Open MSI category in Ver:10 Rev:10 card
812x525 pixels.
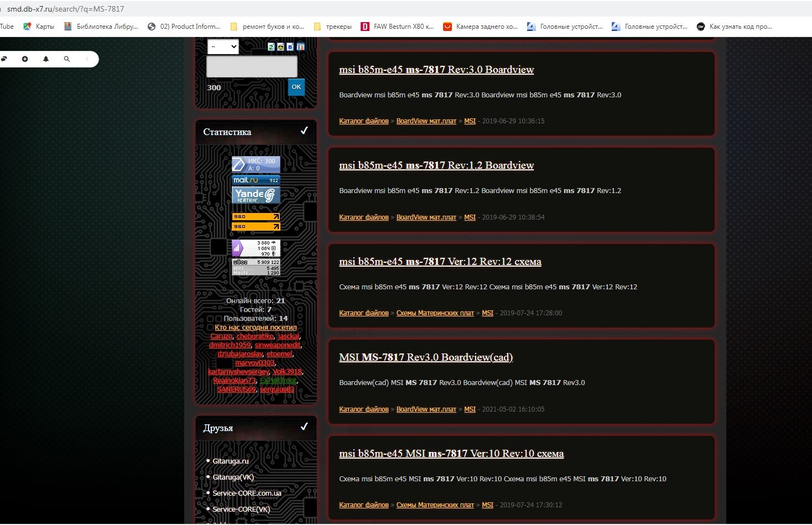487,505
